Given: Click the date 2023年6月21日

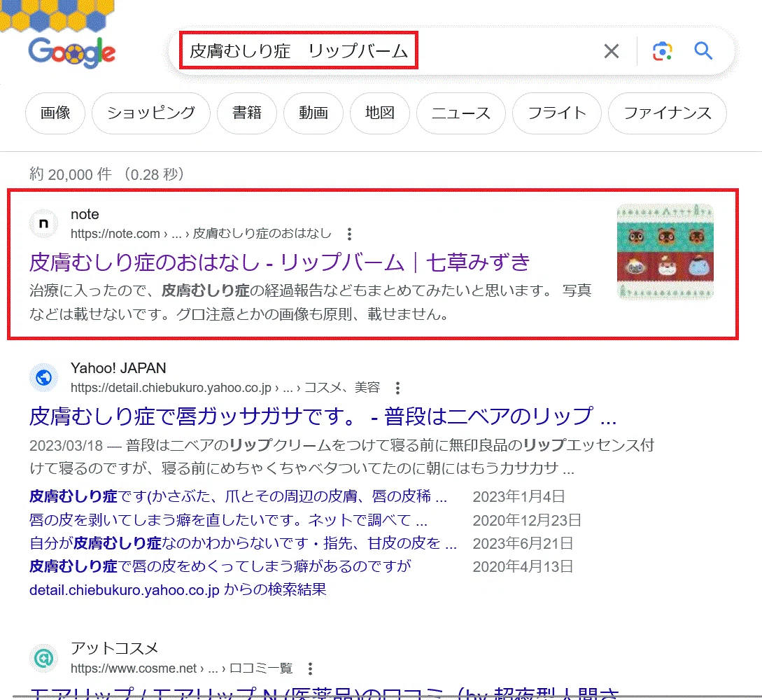Looking at the screenshot, I should click(x=523, y=543).
